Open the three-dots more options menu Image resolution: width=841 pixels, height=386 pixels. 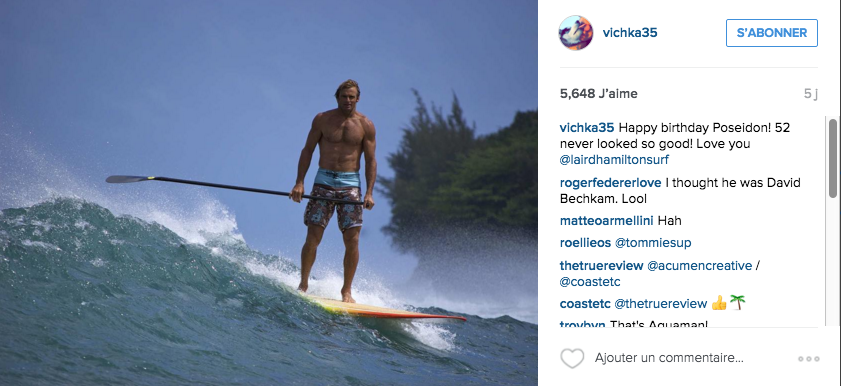point(809,359)
